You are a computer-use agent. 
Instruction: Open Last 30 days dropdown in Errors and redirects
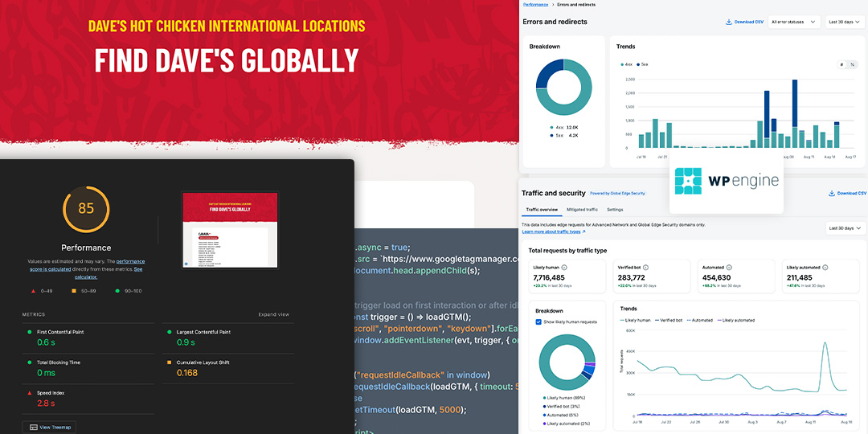coord(845,23)
